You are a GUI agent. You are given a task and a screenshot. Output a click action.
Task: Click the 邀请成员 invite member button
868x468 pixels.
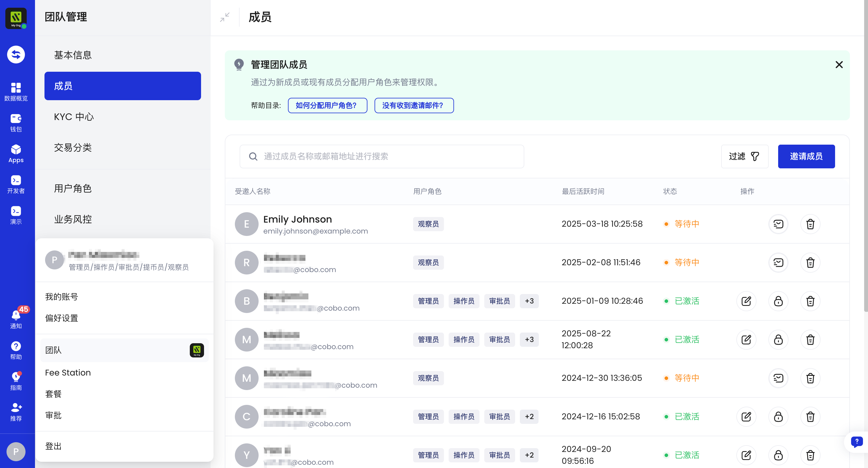point(806,156)
